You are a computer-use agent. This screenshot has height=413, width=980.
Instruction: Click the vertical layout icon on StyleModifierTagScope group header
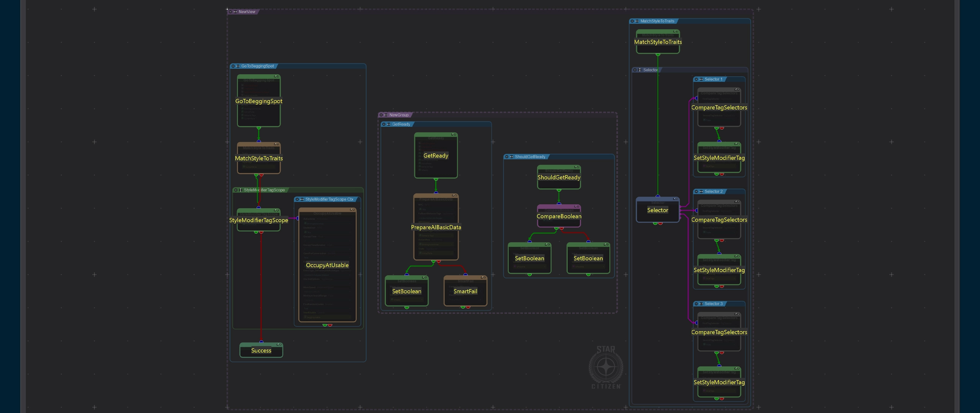pos(240,190)
